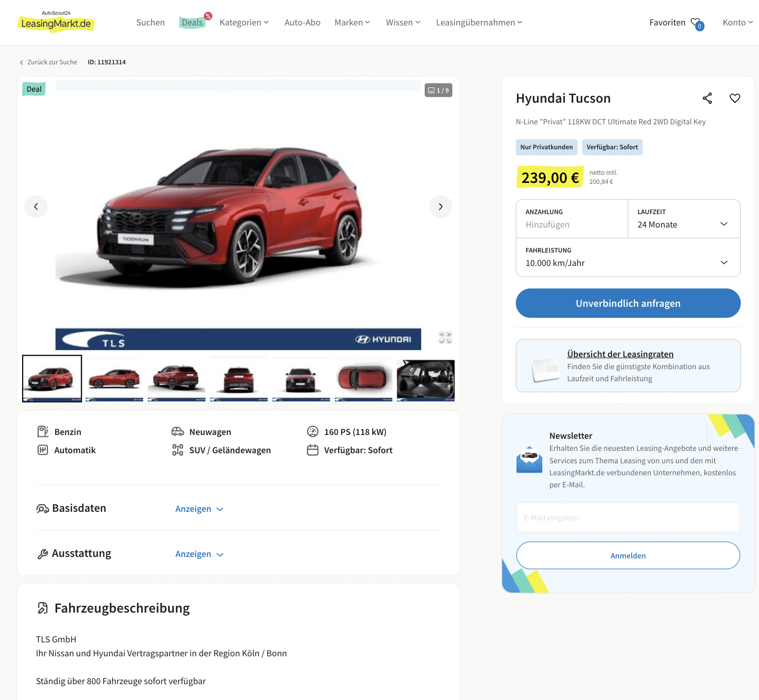Go back via Zurück zur Suche
The width and height of the screenshot is (759, 700).
[x=52, y=62]
